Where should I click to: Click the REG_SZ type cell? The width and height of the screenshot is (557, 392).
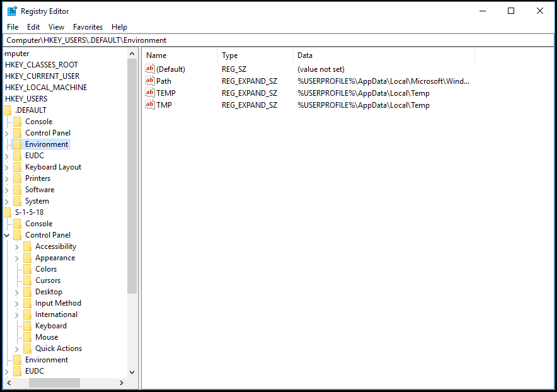234,69
